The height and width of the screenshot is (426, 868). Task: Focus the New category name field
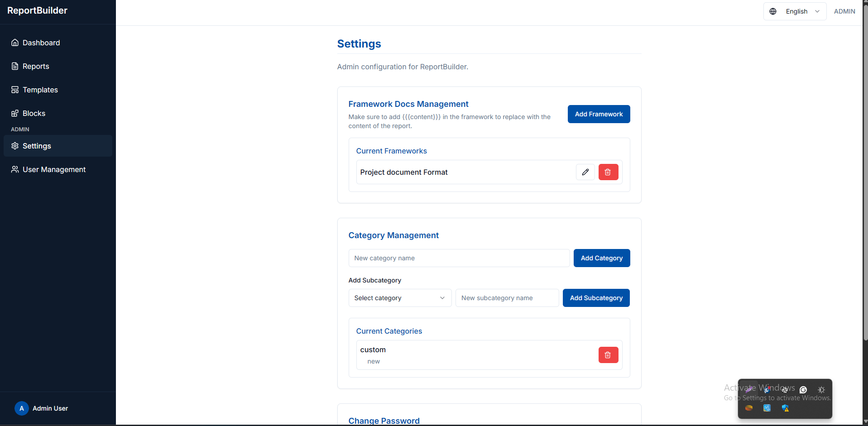pos(459,258)
